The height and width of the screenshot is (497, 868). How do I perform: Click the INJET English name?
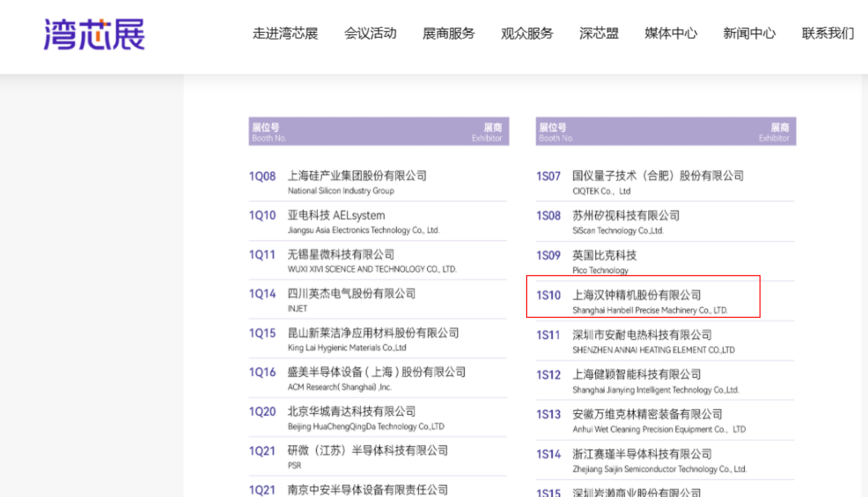(298, 309)
